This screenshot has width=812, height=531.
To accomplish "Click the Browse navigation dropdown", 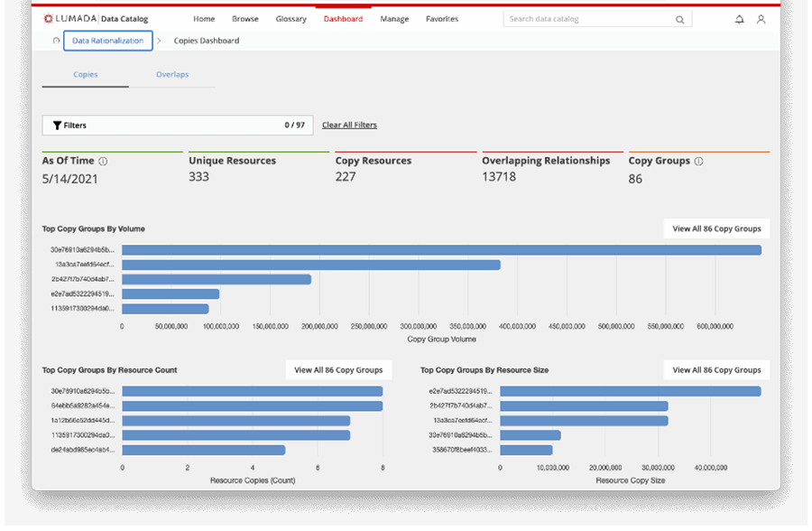I will point(245,18).
